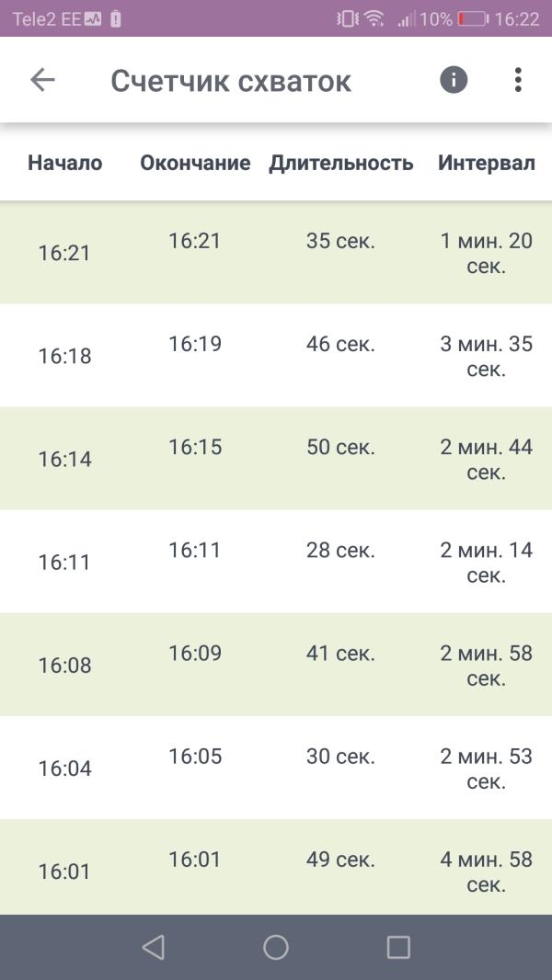The width and height of the screenshot is (552, 980).
Task: Tap the Окончание column header
Action: point(195,163)
